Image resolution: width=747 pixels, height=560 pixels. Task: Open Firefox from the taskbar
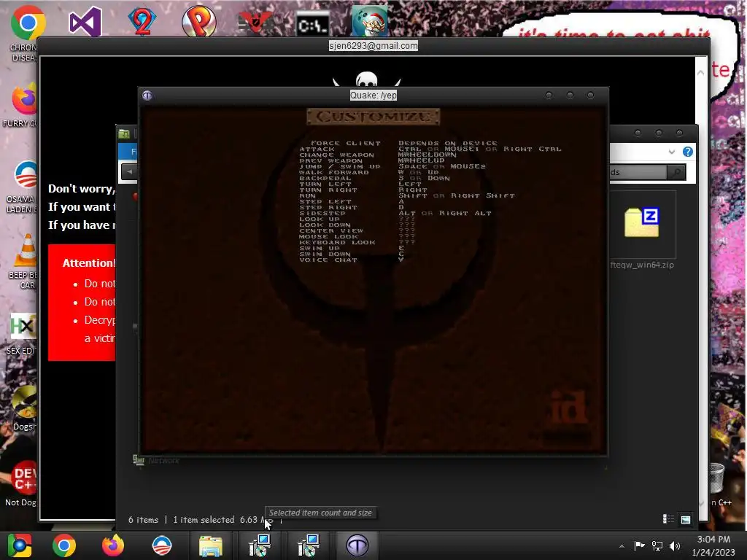pyautogui.click(x=113, y=545)
